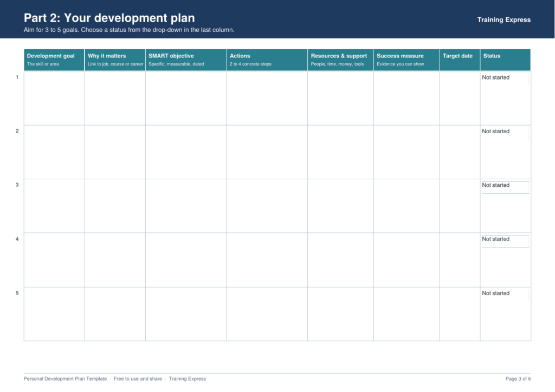
Task: Click the "Why it matters" column header
Action: click(115, 60)
